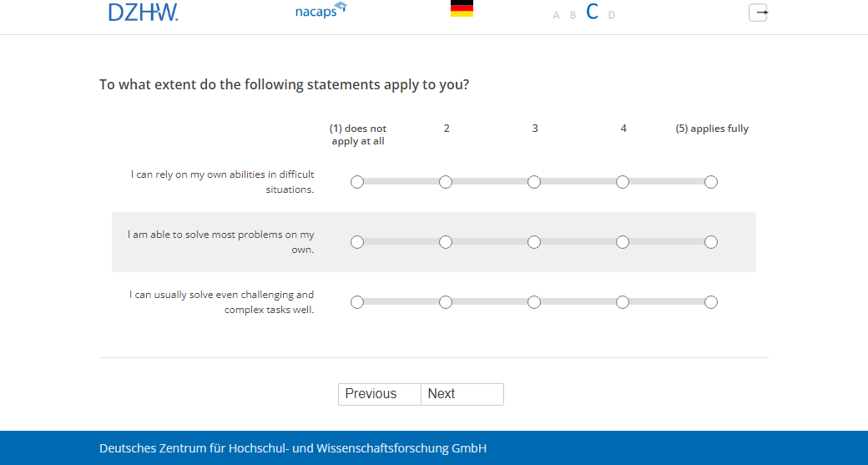This screenshot has height=465, width=868.
Task: Select font size letter D
Action: tap(612, 15)
